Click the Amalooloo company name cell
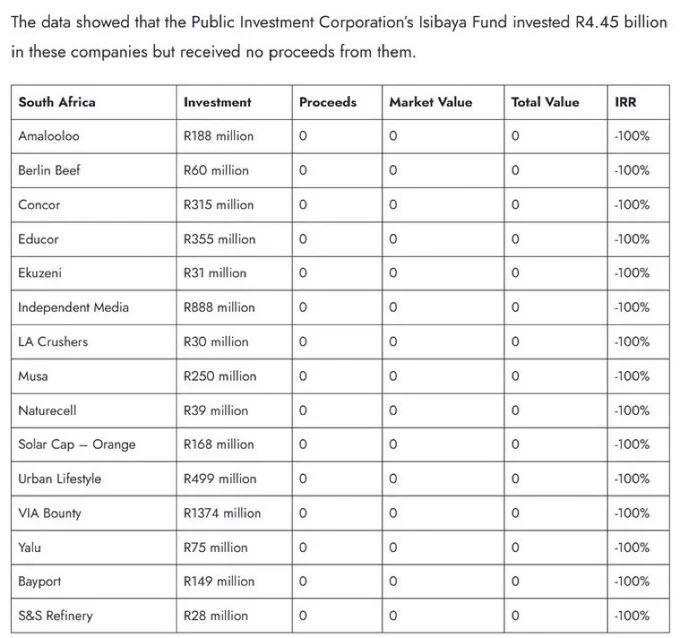Viewport: 680px width, 638px height. click(94, 136)
